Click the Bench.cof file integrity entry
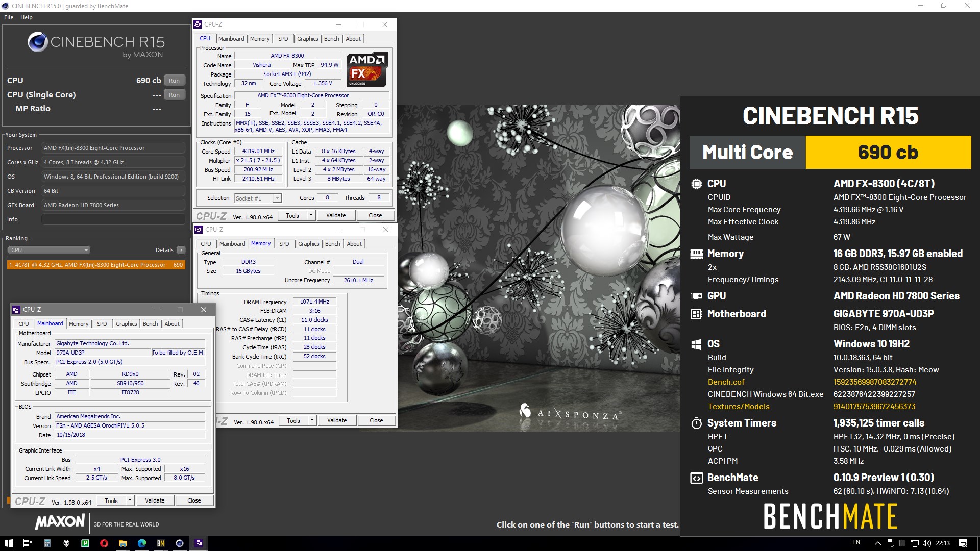 pyautogui.click(x=726, y=382)
